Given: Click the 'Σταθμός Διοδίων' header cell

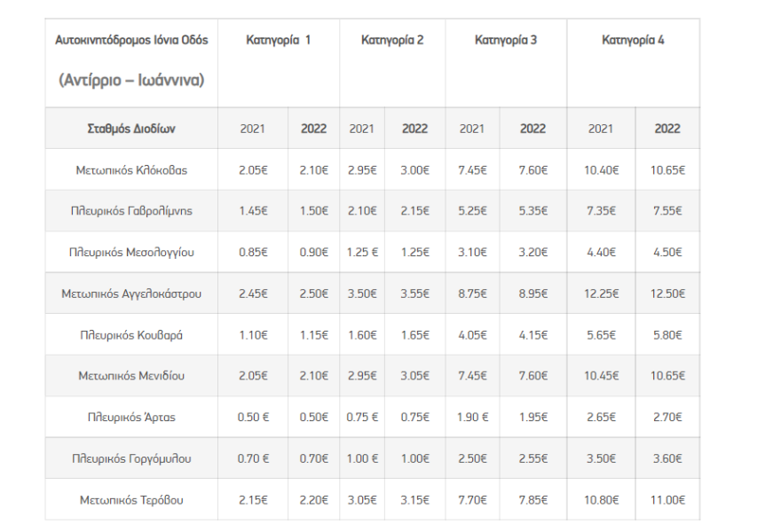Looking at the screenshot, I should coord(131,129).
